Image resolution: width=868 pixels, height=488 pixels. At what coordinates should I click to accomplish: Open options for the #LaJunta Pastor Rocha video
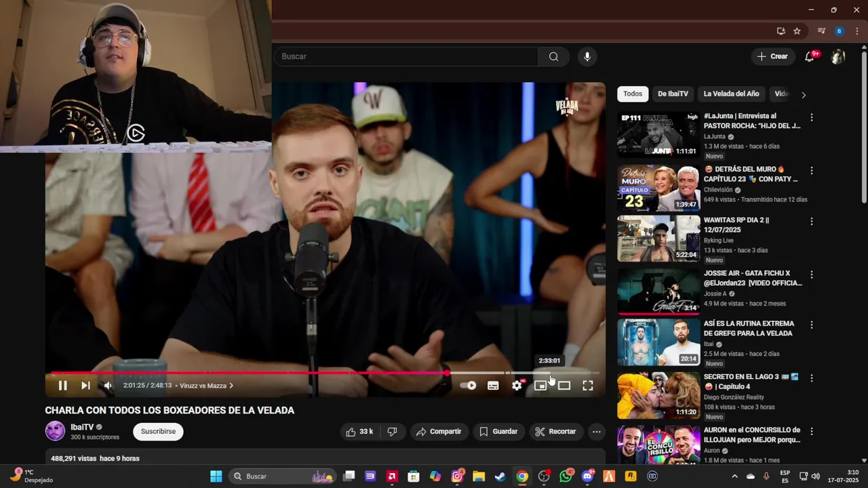coord(811,118)
